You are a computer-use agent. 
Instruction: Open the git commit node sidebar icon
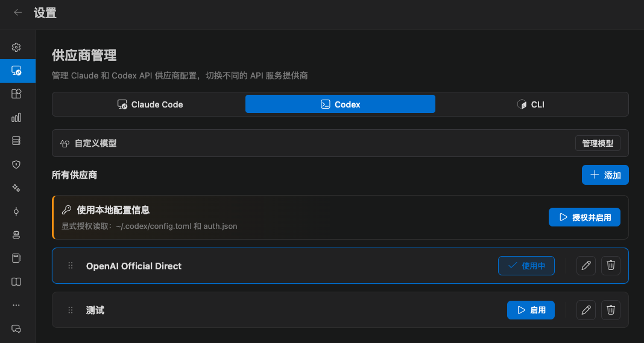click(16, 211)
